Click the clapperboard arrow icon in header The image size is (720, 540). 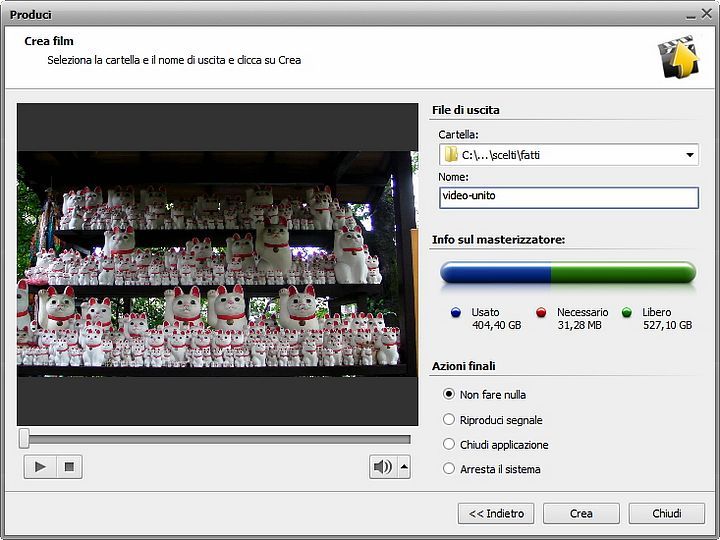678,56
